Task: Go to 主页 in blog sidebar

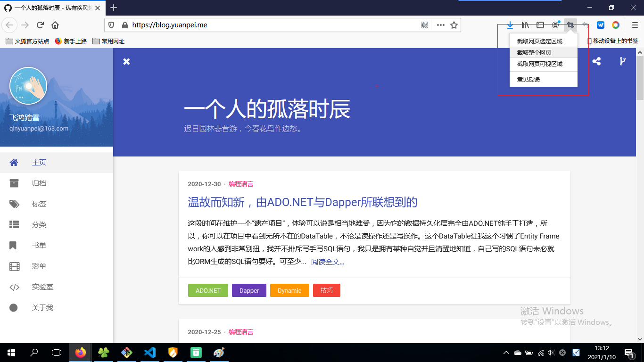Action: coord(57,163)
